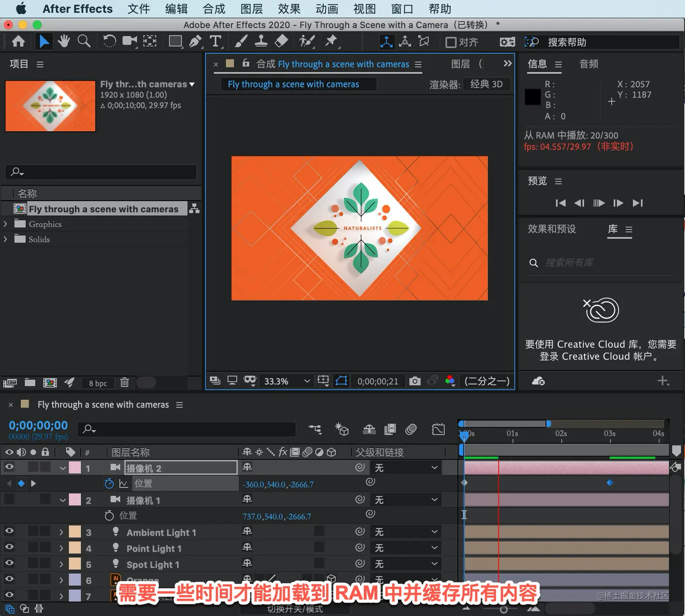This screenshot has width=685, height=616.
Task: Open the 窗口 menu
Action: [x=402, y=9]
